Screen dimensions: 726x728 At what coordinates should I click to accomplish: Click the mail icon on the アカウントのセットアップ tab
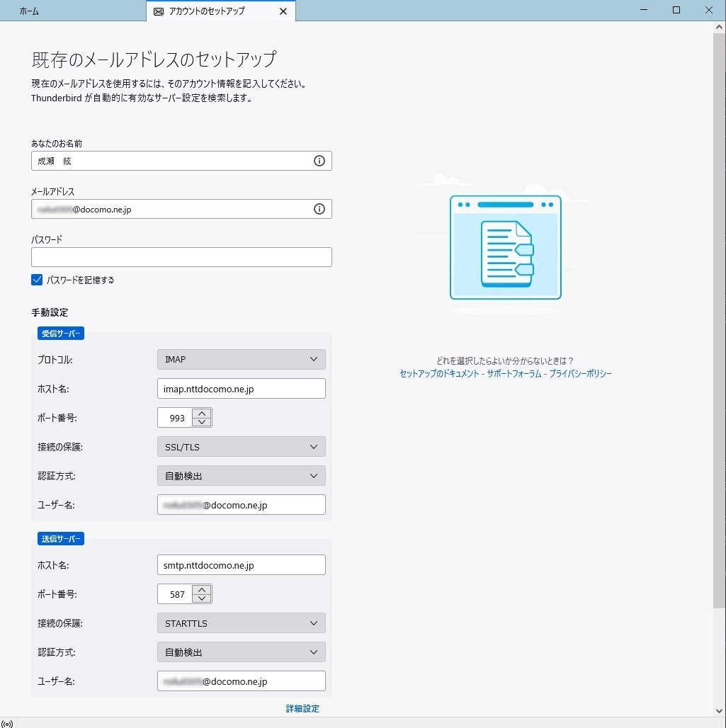point(159,11)
